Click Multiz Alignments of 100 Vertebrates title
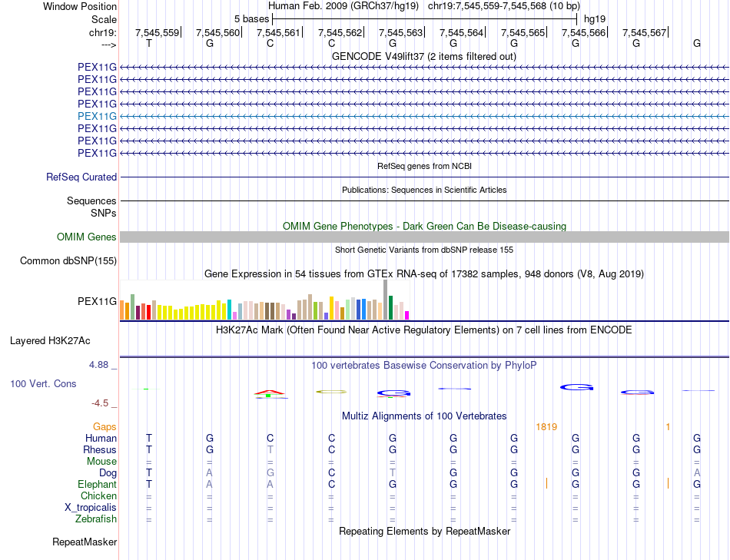Screen dimensions: 730x560 pyautogui.click(x=423, y=416)
